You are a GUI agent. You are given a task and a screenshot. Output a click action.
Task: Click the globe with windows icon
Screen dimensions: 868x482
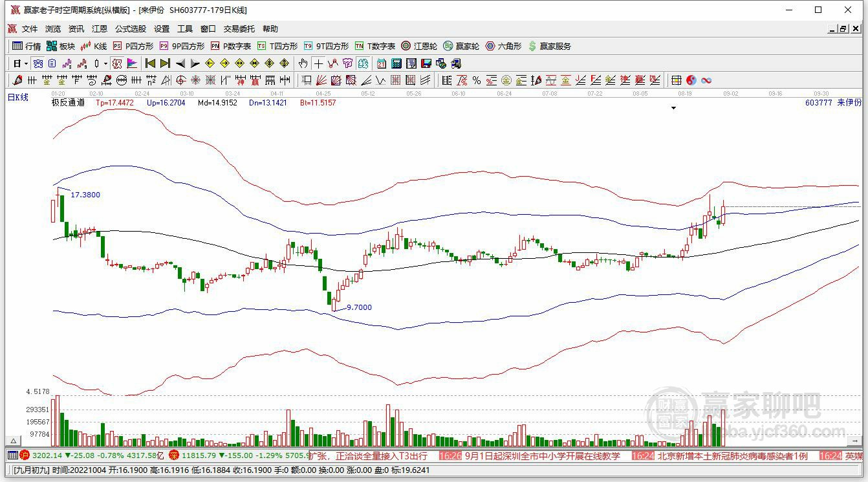pos(441,63)
